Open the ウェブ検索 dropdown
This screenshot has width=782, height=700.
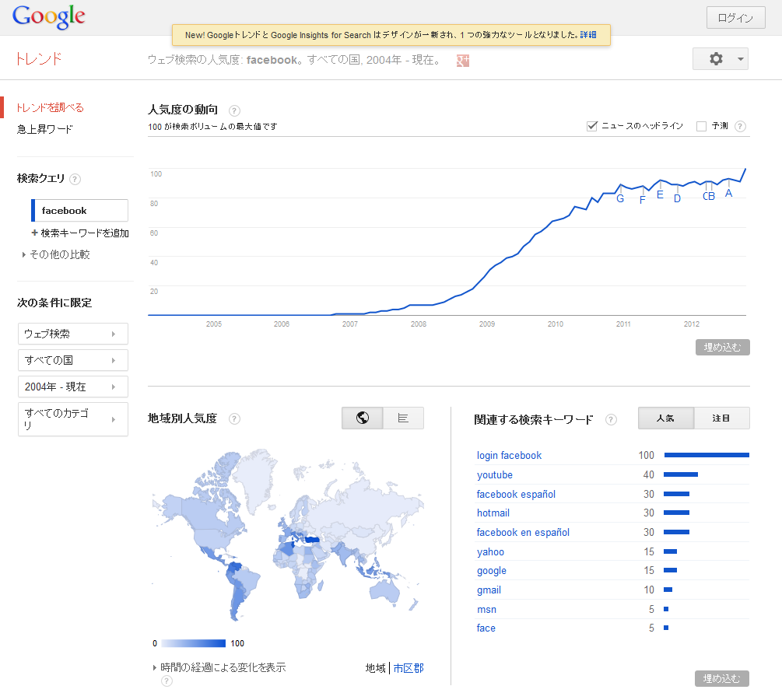(73, 334)
